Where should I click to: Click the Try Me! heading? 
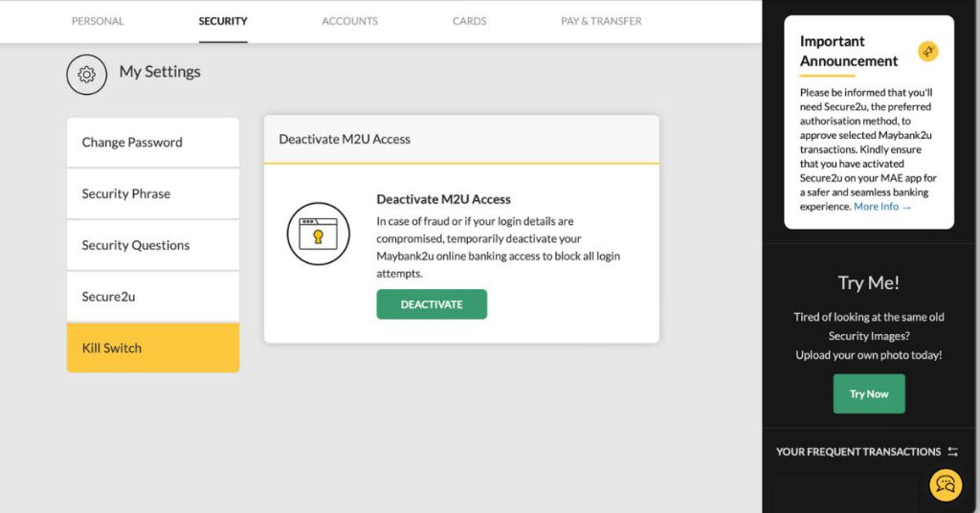(869, 282)
